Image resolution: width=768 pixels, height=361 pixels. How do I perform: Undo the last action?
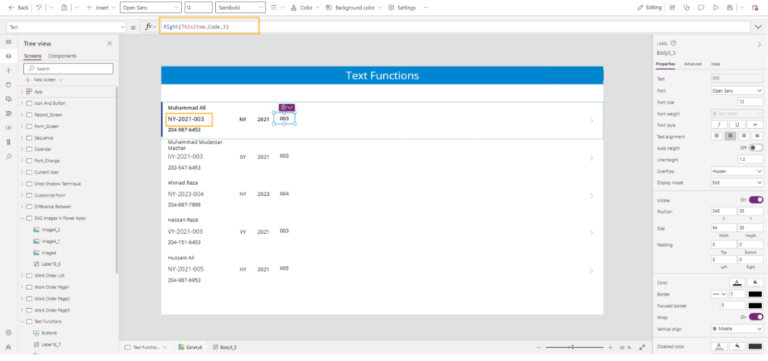point(39,8)
